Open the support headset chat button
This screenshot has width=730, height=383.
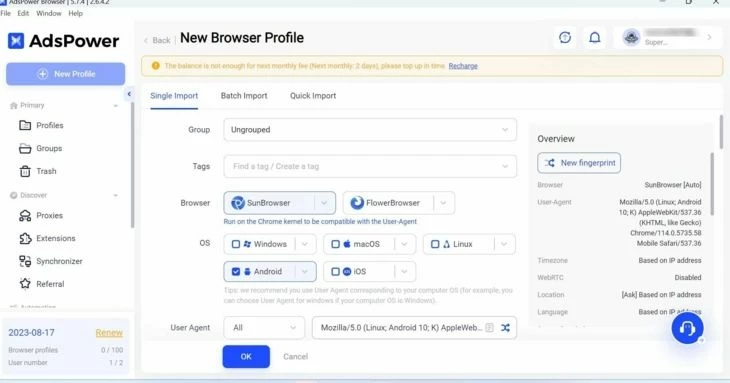pyautogui.click(x=687, y=328)
